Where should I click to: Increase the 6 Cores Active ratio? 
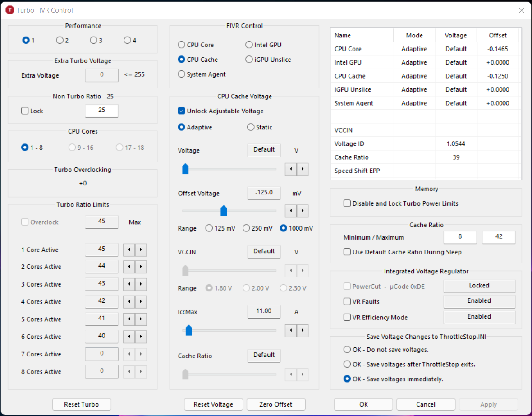click(x=141, y=337)
